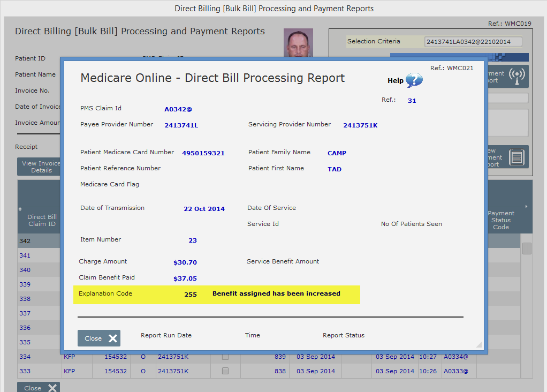The height and width of the screenshot is (392, 547).
Task: Click Servicing Provider Number 2413751K in dialog
Action: [x=360, y=125]
